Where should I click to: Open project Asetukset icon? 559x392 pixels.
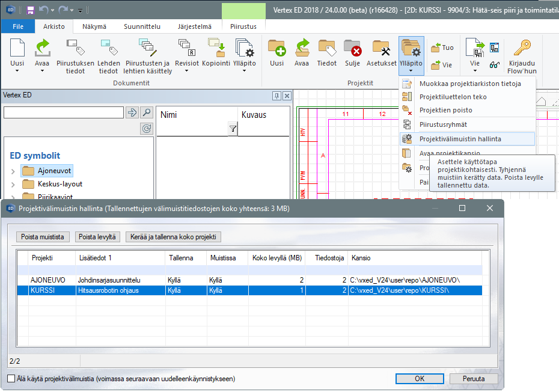382,48
